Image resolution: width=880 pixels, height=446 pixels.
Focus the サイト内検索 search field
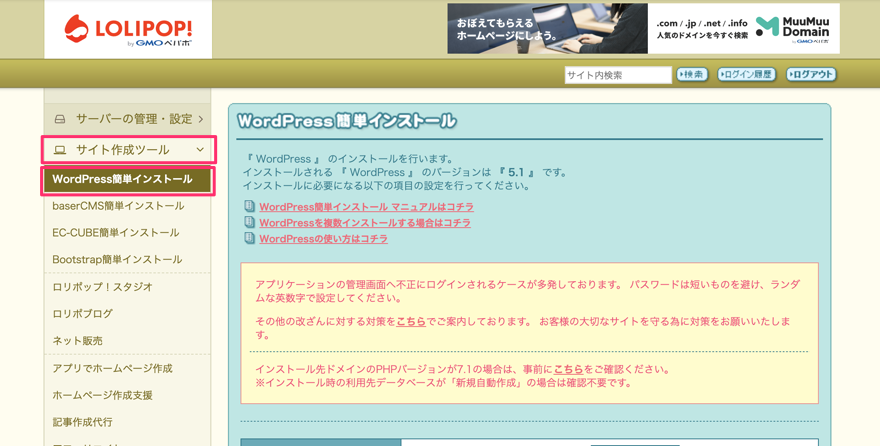tap(618, 75)
